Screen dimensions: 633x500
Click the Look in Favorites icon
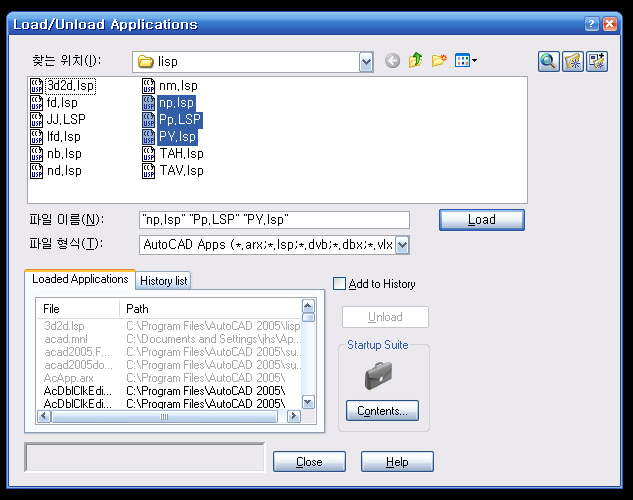pyautogui.click(x=574, y=62)
